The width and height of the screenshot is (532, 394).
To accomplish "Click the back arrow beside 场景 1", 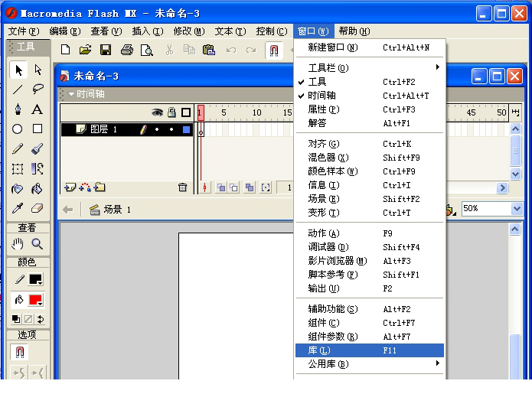I will [x=68, y=210].
